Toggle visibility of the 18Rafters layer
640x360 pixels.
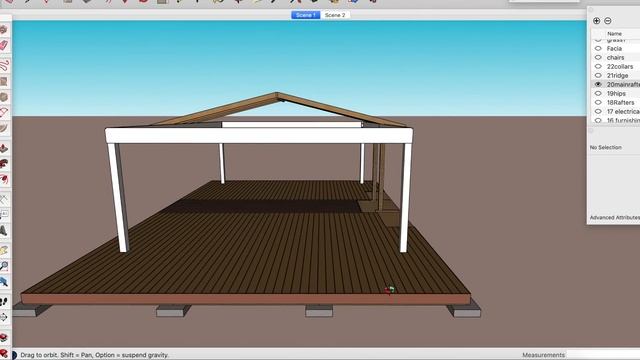(598, 102)
